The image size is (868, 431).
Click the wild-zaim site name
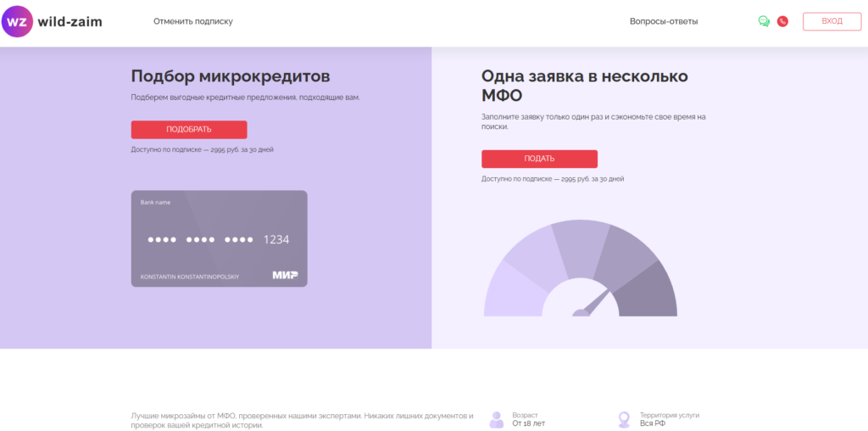[70, 21]
